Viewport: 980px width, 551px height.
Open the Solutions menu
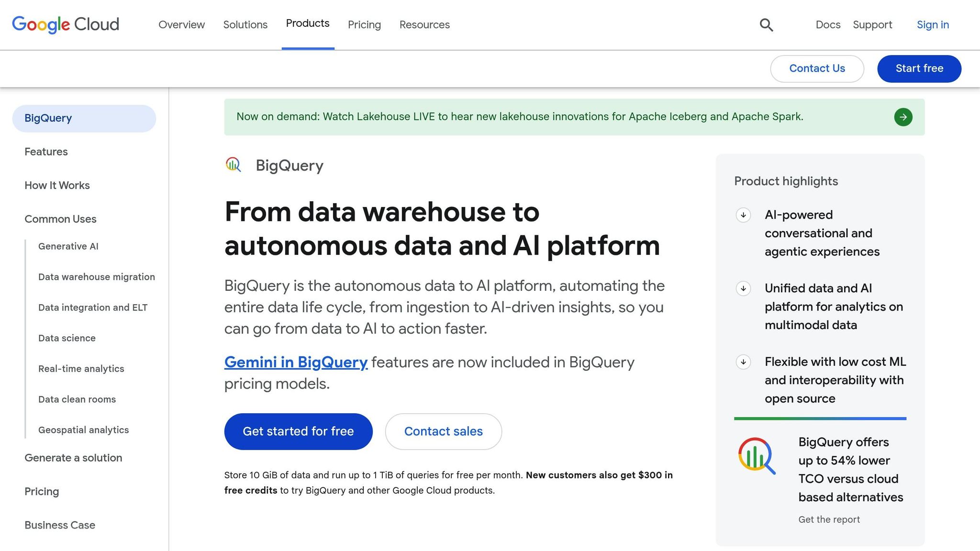point(245,24)
